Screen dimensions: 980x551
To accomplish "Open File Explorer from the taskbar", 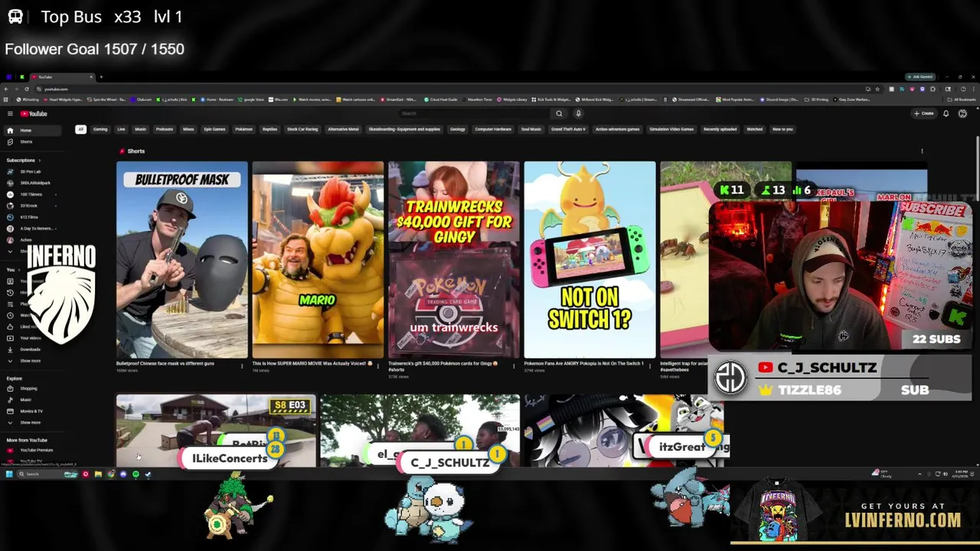I will point(98,474).
